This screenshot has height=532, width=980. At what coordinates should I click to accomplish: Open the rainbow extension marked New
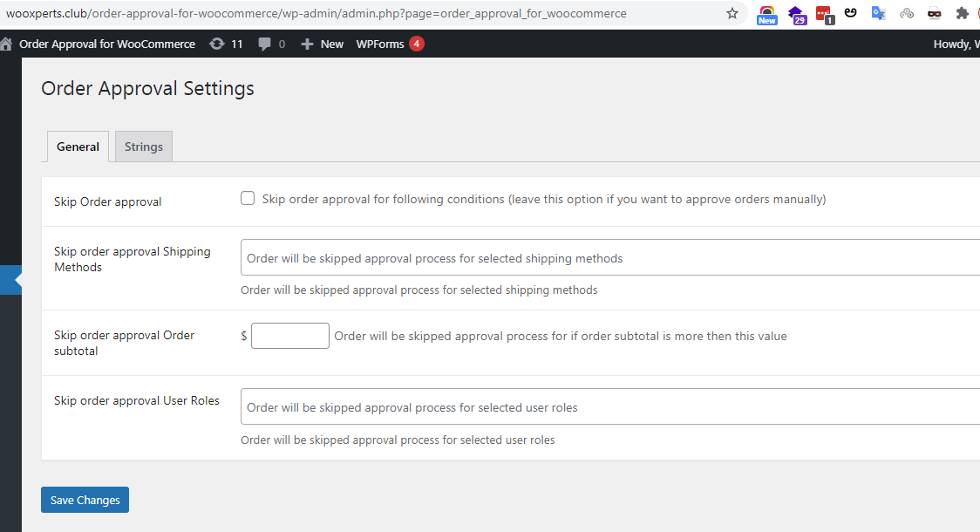click(x=767, y=13)
